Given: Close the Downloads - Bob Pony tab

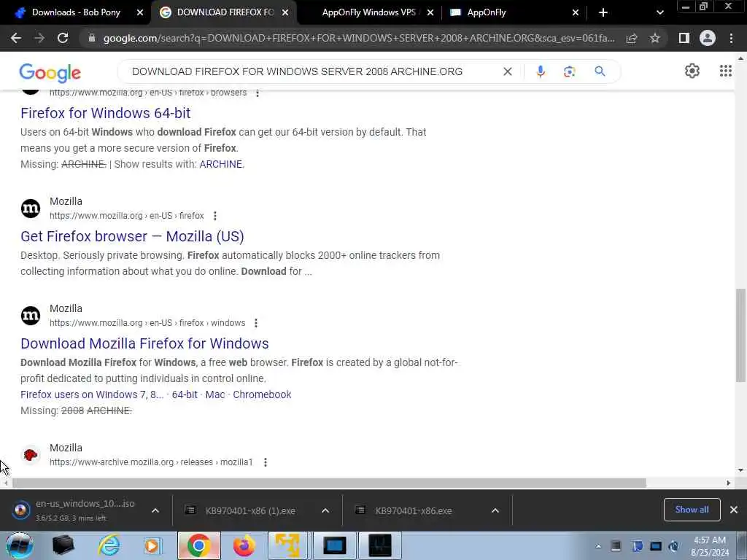Looking at the screenshot, I should tap(140, 13).
